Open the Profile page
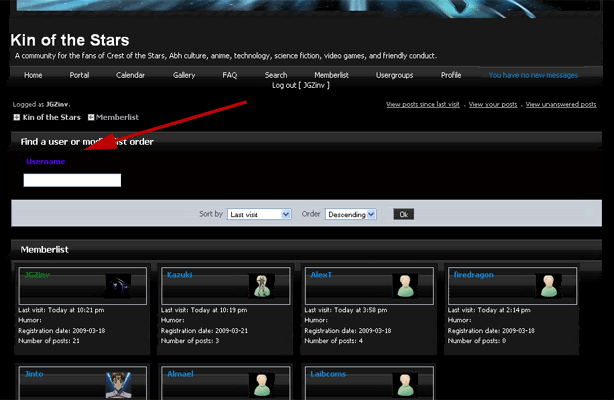 451,75
